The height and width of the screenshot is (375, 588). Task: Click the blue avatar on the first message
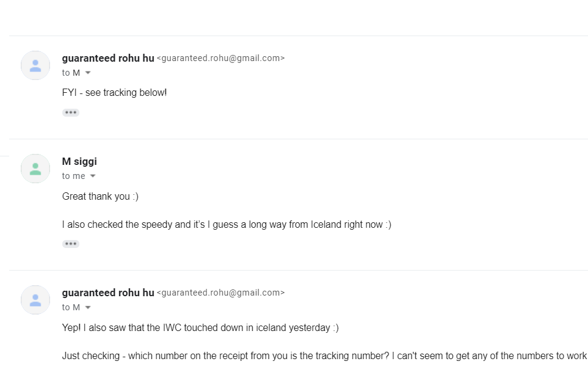[x=35, y=65]
